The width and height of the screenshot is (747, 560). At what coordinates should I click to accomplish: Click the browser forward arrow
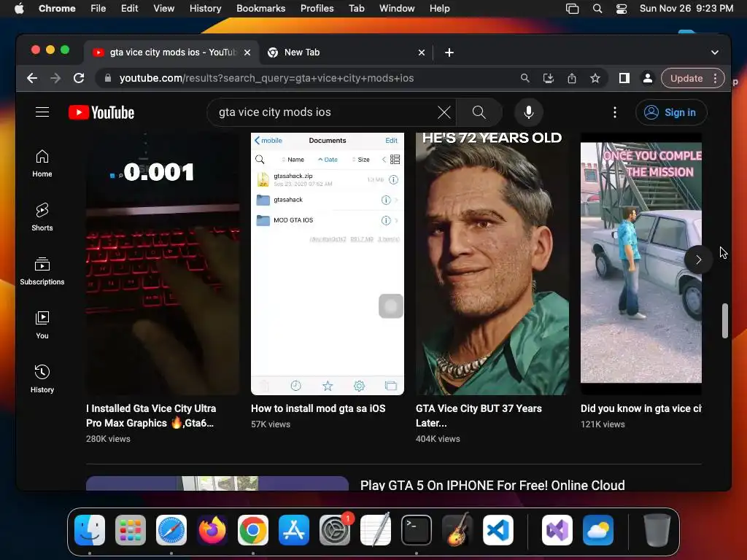[x=55, y=78]
